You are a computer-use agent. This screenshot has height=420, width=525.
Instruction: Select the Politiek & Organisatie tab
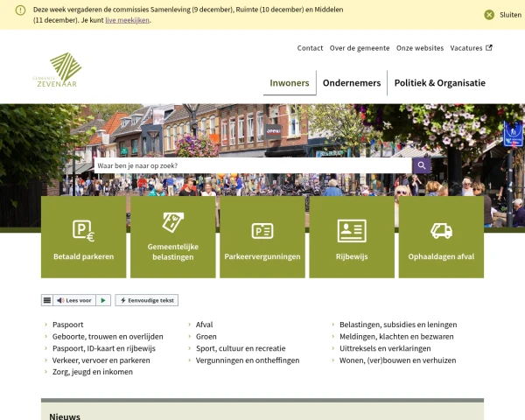[x=439, y=83]
